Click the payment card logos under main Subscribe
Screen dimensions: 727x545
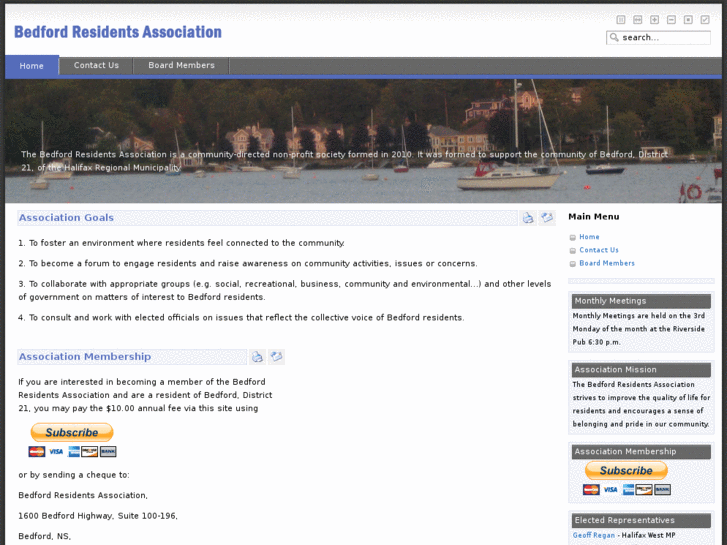(x=72, y=452)
